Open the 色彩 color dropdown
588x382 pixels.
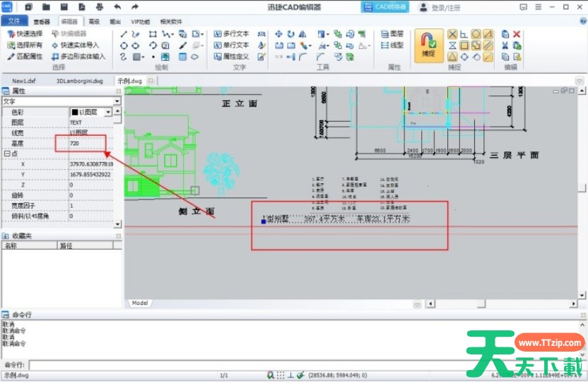pyautogui.click(x=108, y=112)
